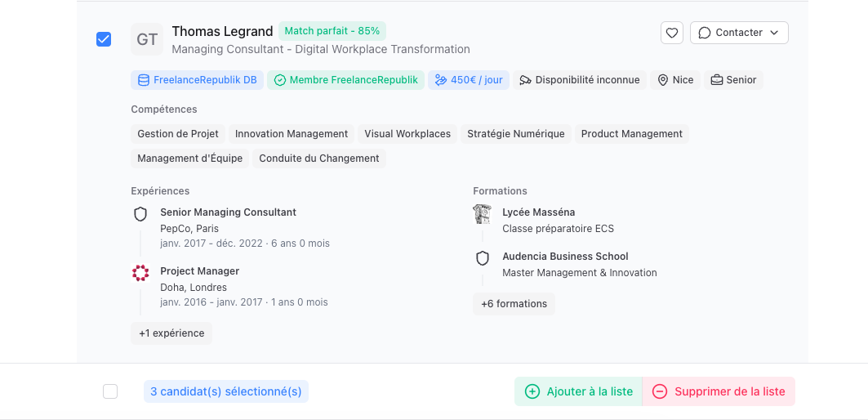Click the Lycée Masséna school logo

(x=482, y=214)
